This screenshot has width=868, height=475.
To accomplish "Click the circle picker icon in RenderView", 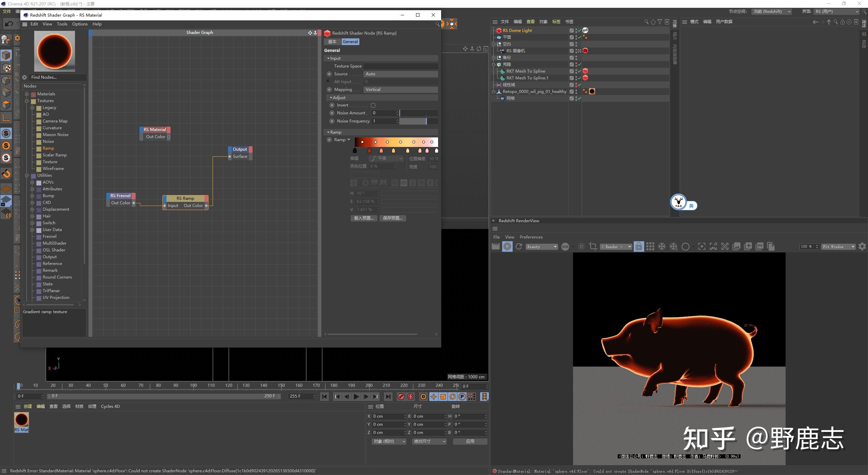I will 685,247.
